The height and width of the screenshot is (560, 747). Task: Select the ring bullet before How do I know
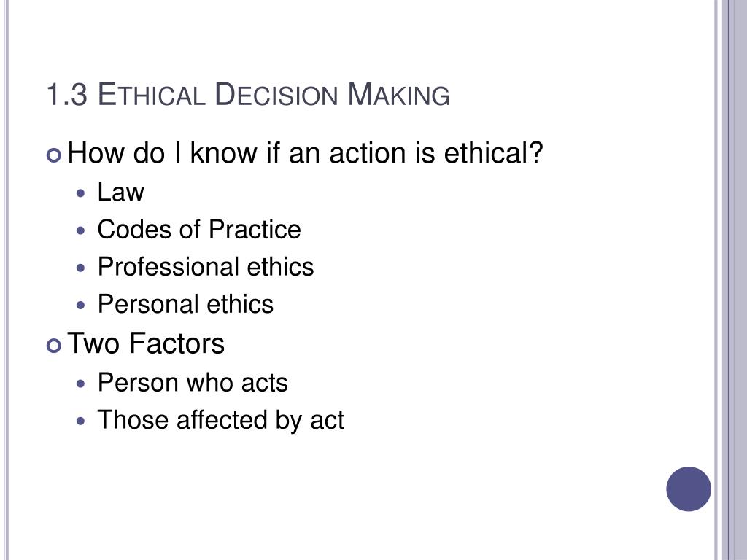coord(54,155)
